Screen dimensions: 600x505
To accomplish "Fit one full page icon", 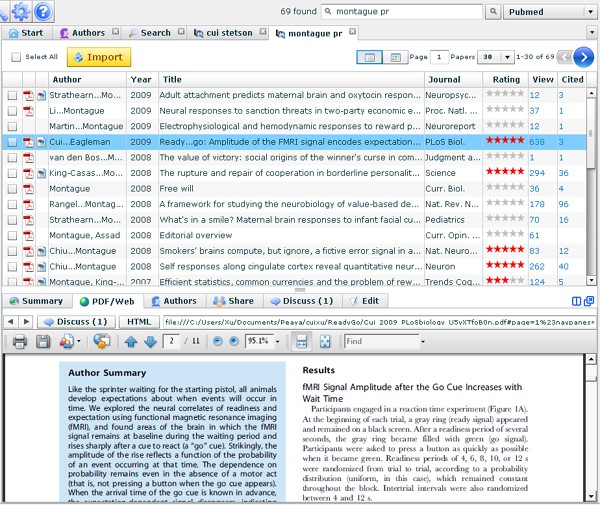I will point(325,341).
